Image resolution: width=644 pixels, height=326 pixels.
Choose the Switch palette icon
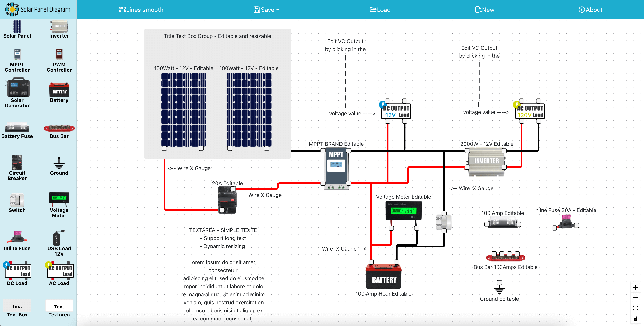(17, 200)
